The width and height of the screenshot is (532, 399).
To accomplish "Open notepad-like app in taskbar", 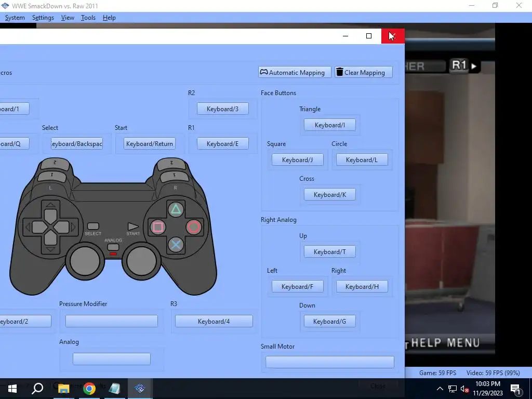I will point(114,389).
